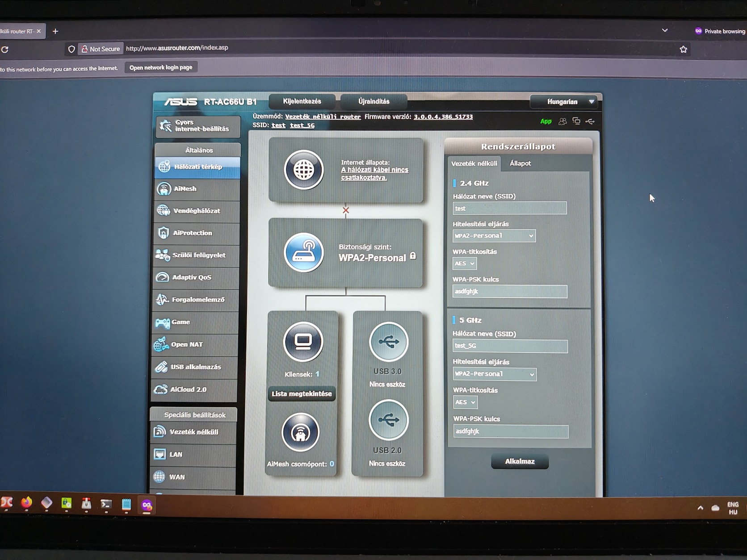Click the USB 3.0 port icon
This screenshot has height=560, width=747.
388,342
